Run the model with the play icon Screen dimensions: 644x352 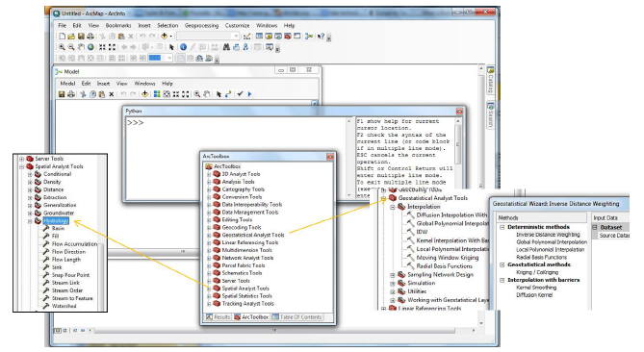pyautogui.click(x=249, y=94)
